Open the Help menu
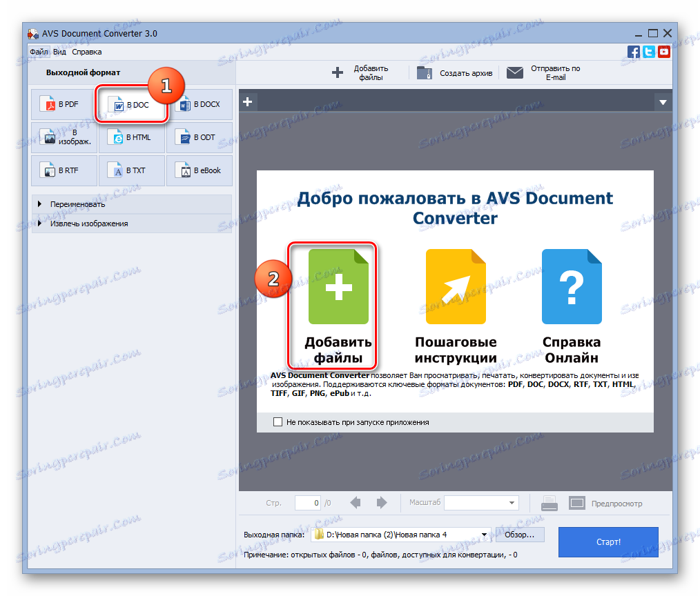Viewport: 700px width, 596px height. [x=86, y=52]
